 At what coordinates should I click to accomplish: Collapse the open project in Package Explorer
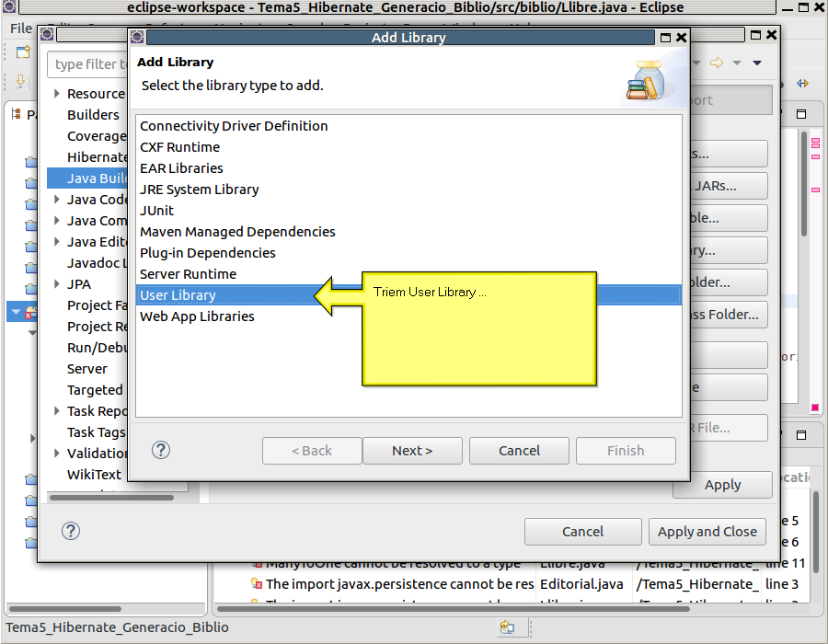click(x=17, y=312)
